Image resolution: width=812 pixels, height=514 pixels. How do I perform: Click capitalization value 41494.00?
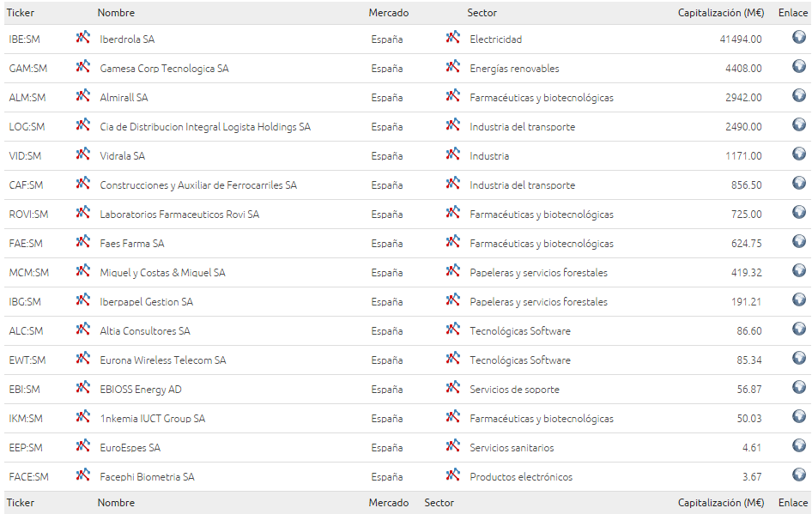(x=741, y=39)
